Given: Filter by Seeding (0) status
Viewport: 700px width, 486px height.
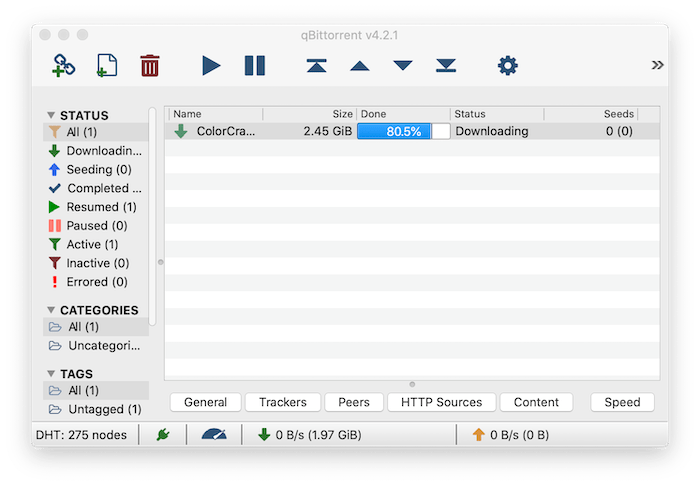Looking at the screenshot, I should pos(96,170).
